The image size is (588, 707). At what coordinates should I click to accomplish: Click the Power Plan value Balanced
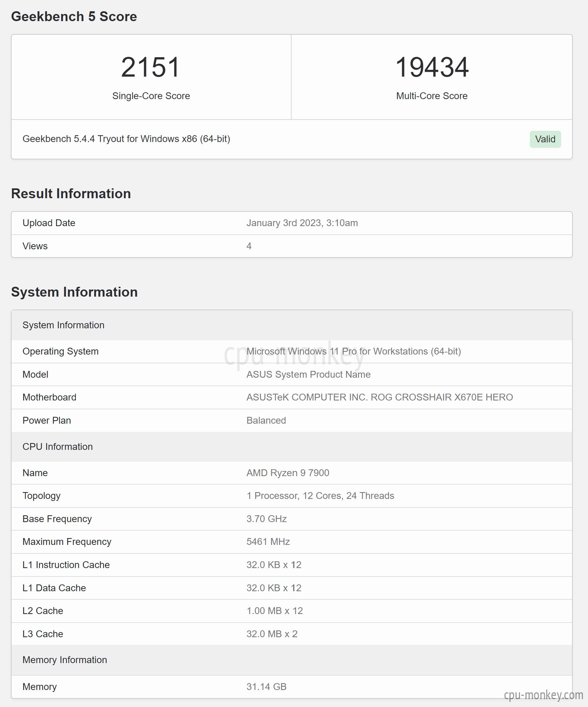266,421
